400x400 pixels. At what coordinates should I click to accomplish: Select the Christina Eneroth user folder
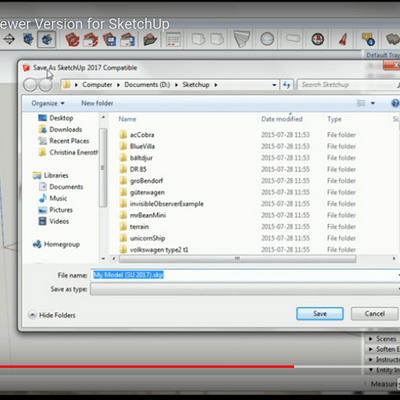[x=68, y=152]
